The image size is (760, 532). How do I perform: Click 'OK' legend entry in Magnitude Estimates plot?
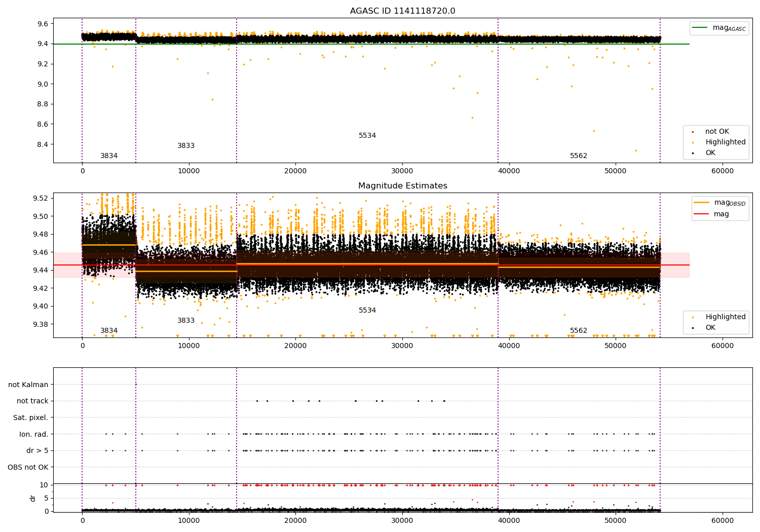pyautogui.click(x=710, y=328)
